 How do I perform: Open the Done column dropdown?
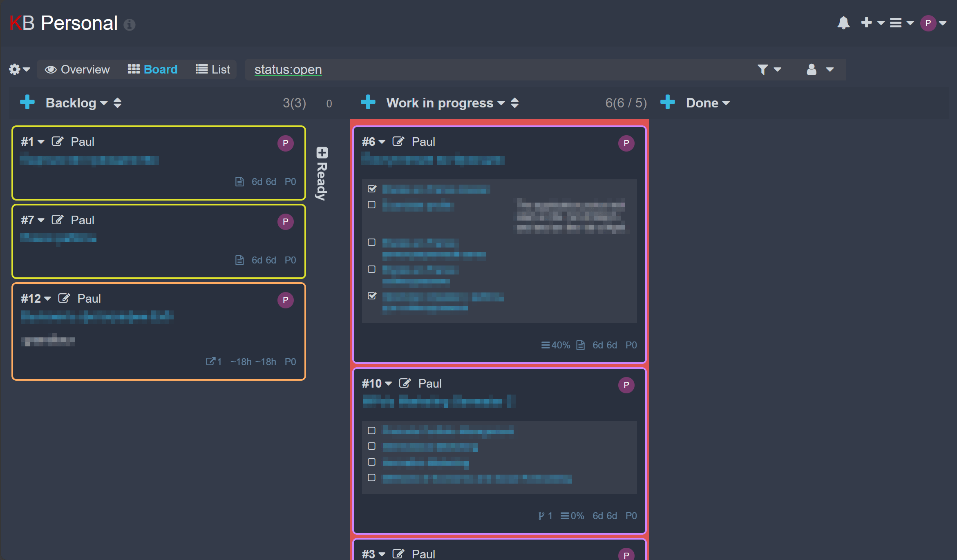pos(708,103)
